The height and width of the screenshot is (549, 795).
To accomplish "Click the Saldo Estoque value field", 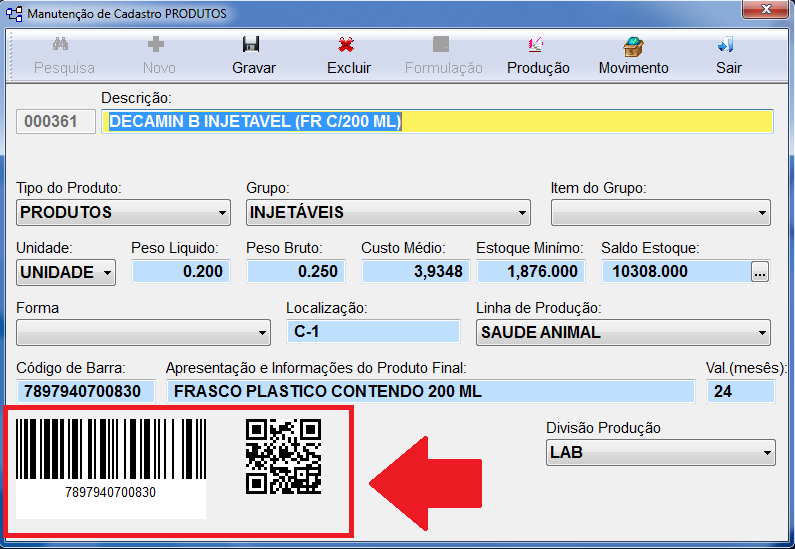I will (x=676, y=271).
